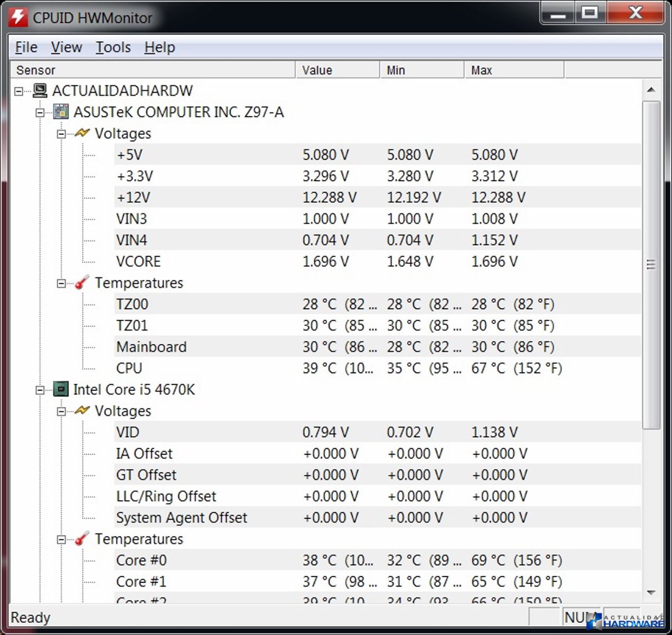Collapse the Intel Core i5 4670K node
This screenshot has height=635, width=672.
(40, 390)
